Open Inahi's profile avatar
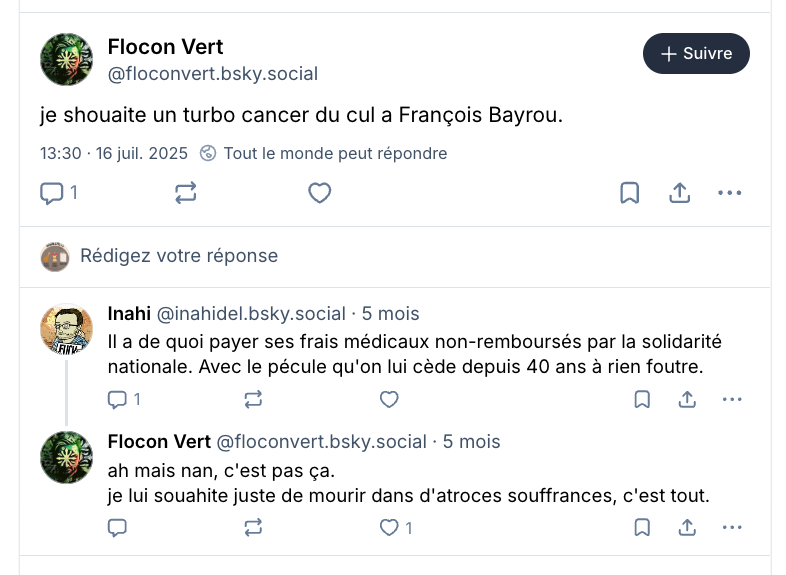The height and width of the screenshot is (575, 786). click(66, 329)
